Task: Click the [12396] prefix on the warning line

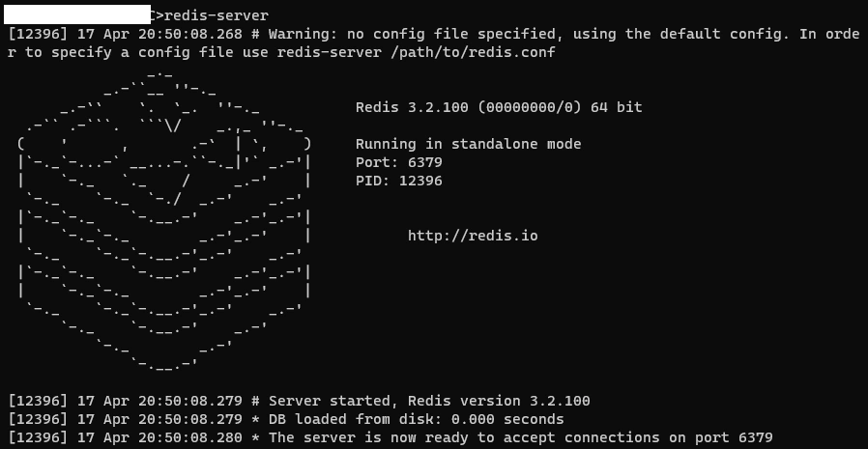Action: click(x=38, y=35)
